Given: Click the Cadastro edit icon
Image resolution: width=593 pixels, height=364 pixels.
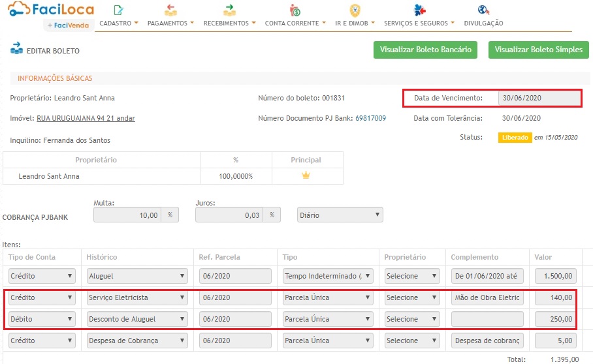Looking at the screenshot, I should 118,10.
